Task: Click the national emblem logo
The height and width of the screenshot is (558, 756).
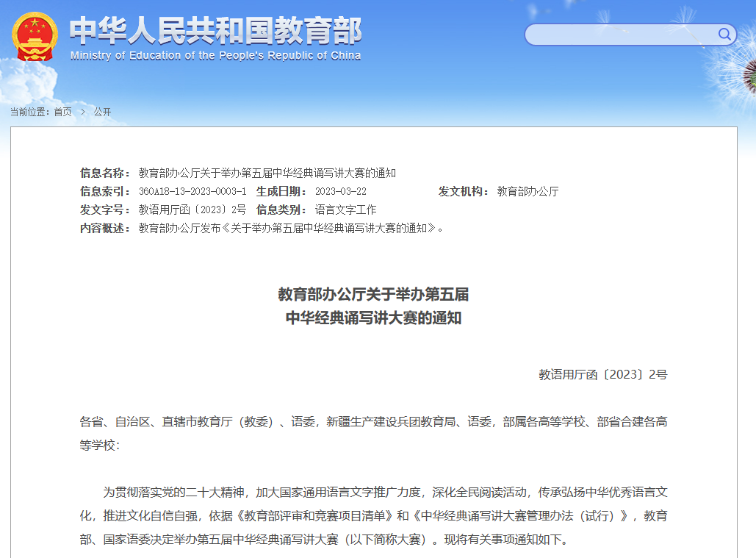Action: (x=35, y=37)
